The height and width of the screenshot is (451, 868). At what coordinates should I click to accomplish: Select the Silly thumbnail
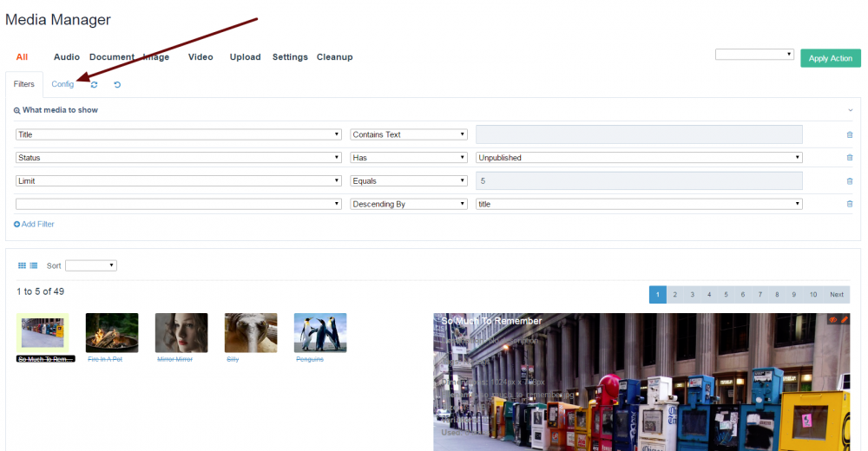251,333
